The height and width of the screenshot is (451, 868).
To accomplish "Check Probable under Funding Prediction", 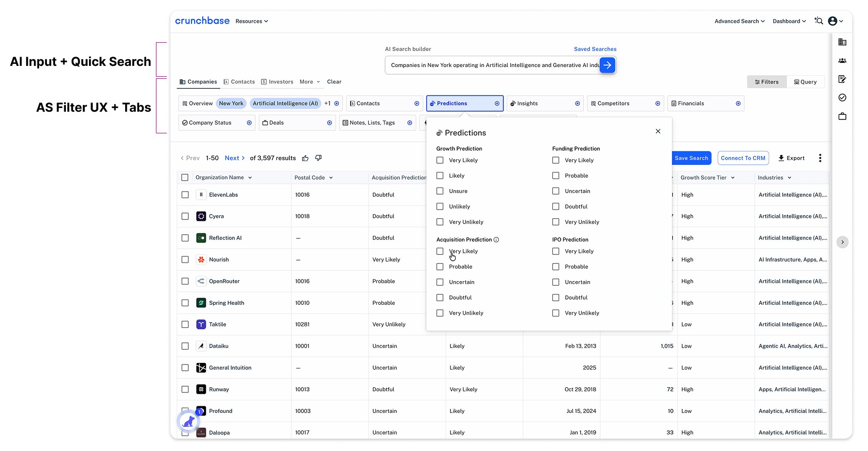I will point(555,176).
